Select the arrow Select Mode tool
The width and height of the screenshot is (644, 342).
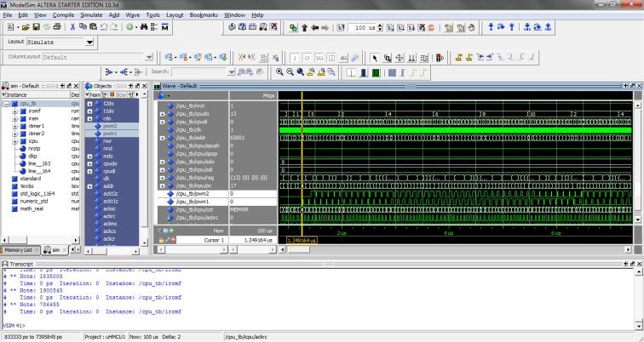click(373, 58)
